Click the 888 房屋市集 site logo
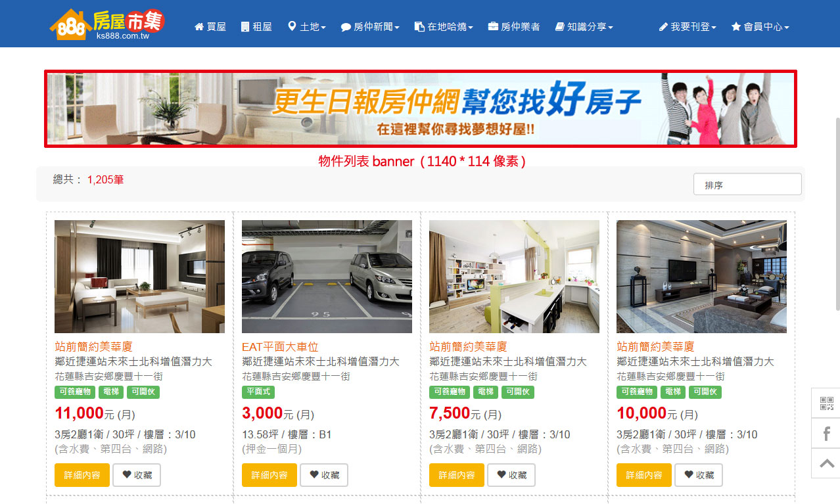 pos(107,24)
